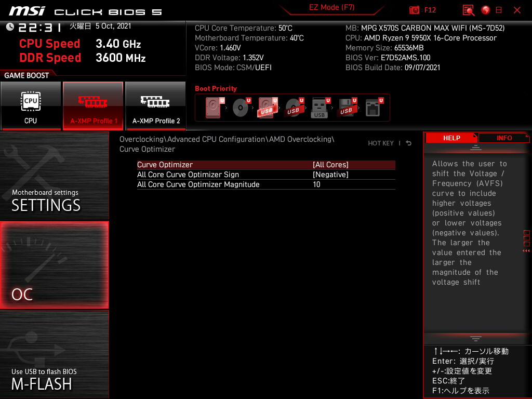The width and height of the screenshot is (532, 399).
Task: Open the OC overclocking menu
Action: [54, 265]
